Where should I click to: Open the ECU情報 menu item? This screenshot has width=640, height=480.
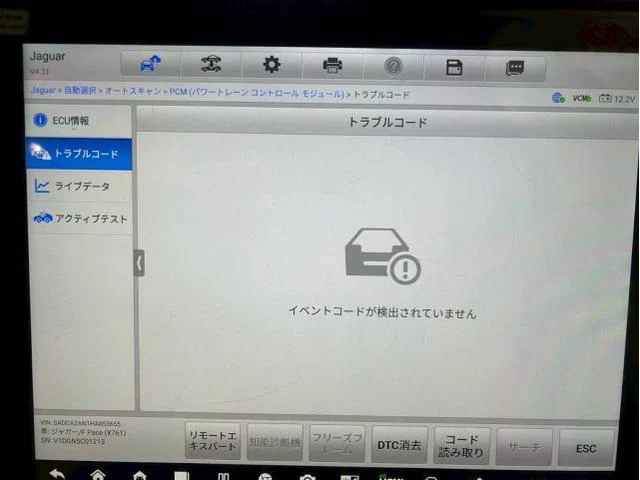[80, 121]
